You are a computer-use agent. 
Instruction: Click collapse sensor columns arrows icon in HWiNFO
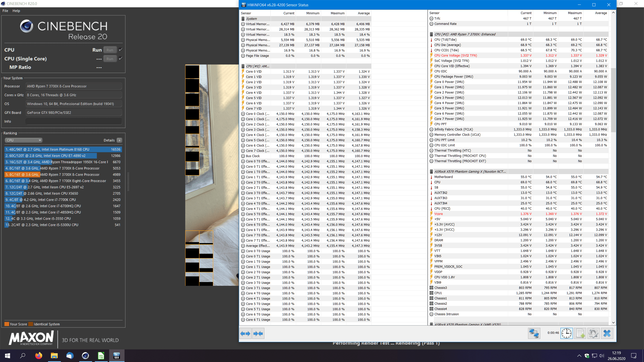click(258, 333)
